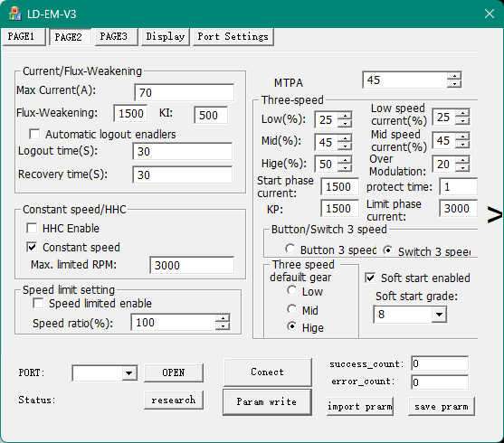The height and width of the screenshot is (443, 504).
Task: Decrease the Low(%) value
Action: [x=345, y=123]
